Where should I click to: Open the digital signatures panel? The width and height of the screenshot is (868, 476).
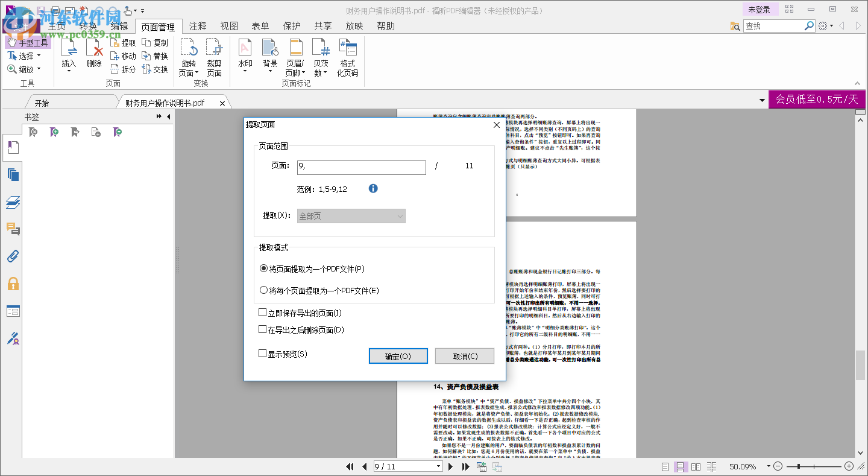point(13,338)
